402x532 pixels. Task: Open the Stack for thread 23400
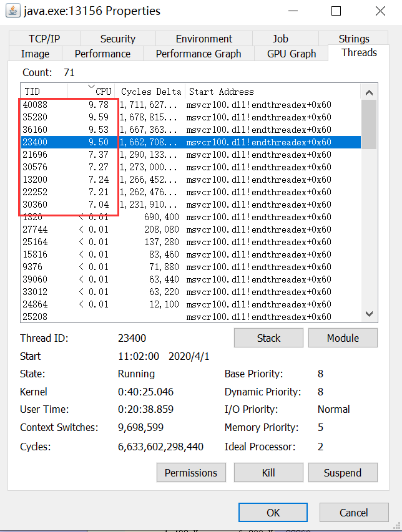point(268,337)
